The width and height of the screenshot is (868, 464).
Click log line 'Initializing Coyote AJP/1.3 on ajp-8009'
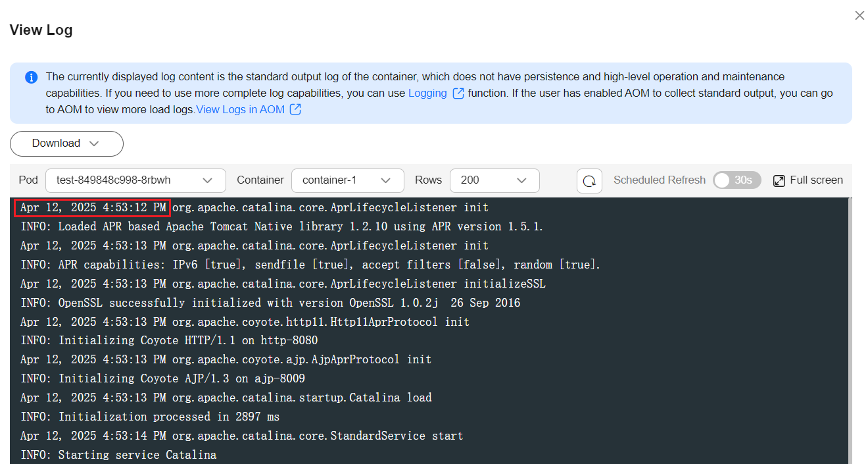(x=163, y=379)
